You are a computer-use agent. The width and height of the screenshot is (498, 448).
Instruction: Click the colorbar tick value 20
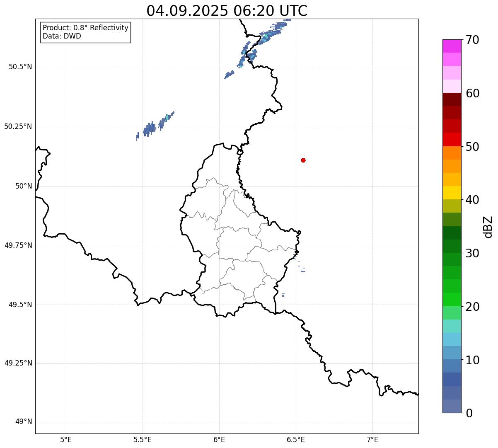tap(472, 307)
